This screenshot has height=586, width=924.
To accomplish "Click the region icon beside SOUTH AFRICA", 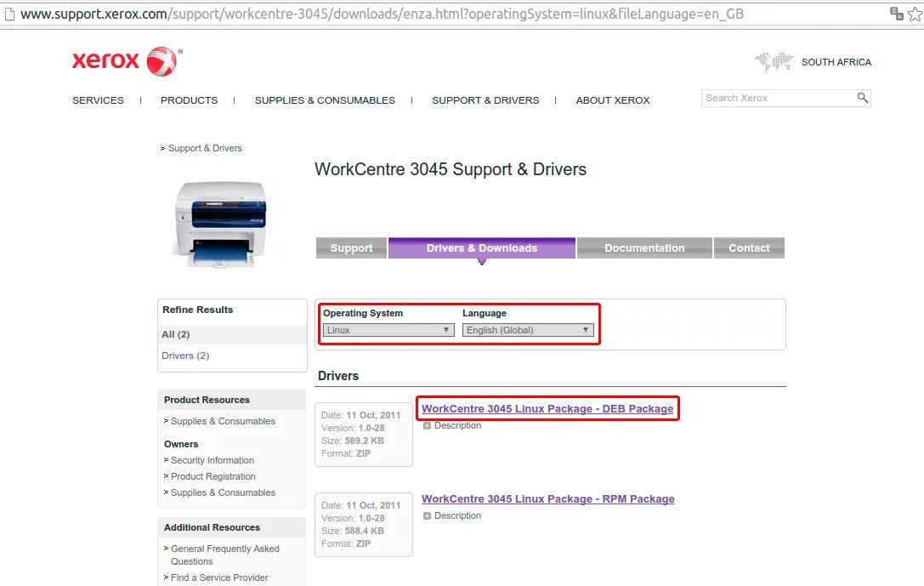I will 774,61.
